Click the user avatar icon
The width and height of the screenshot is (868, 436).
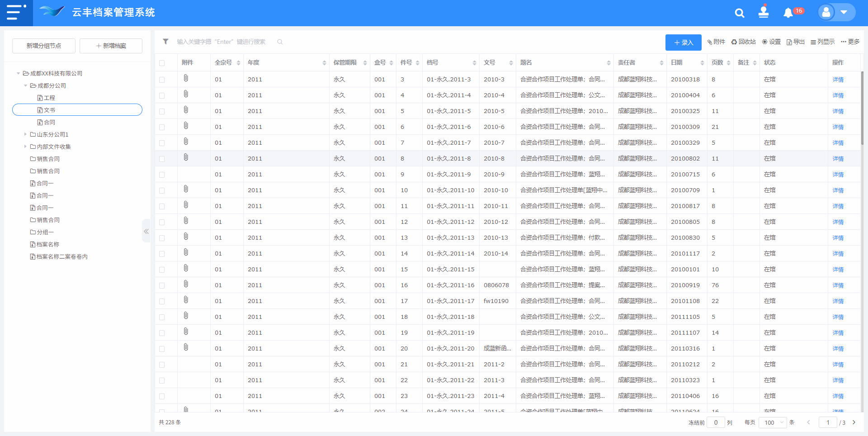pyautogui.click(x=826, y=12)
